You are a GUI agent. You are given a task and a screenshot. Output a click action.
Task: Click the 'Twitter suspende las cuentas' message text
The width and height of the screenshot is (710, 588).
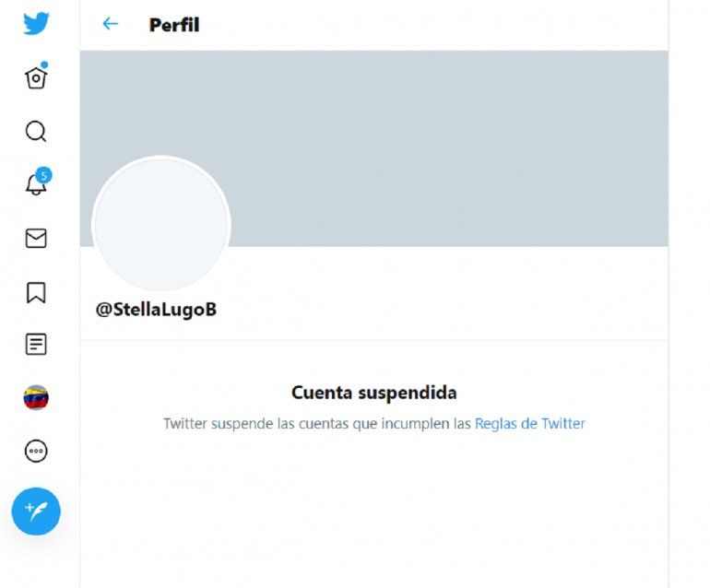pyautogui.click(x=318, y=424)
